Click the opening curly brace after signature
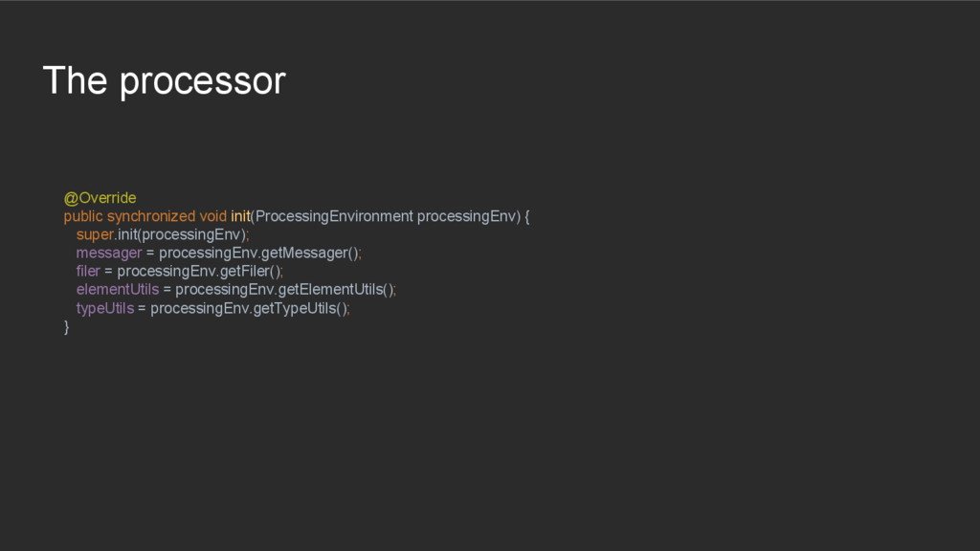Image resolution: width=980 pixels, height=551 pixels. pos(527,216)
